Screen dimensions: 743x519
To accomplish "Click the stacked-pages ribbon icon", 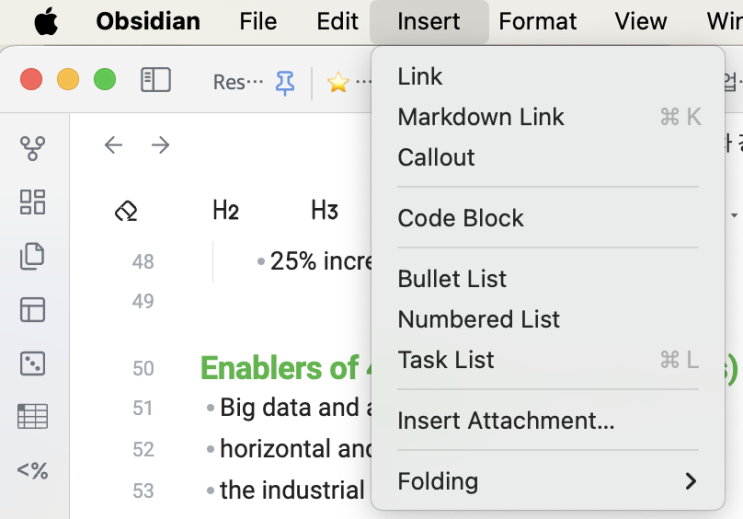I will point(33,256).
